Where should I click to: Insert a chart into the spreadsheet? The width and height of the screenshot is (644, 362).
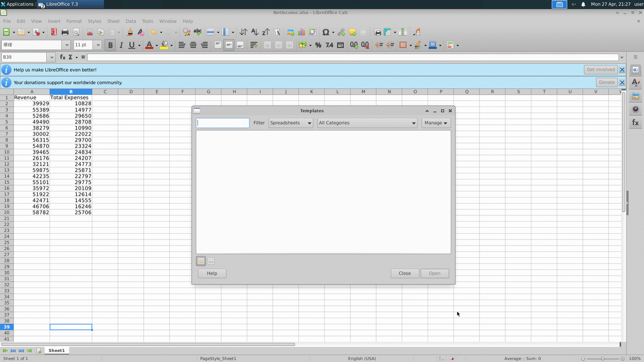click(302, 32)
